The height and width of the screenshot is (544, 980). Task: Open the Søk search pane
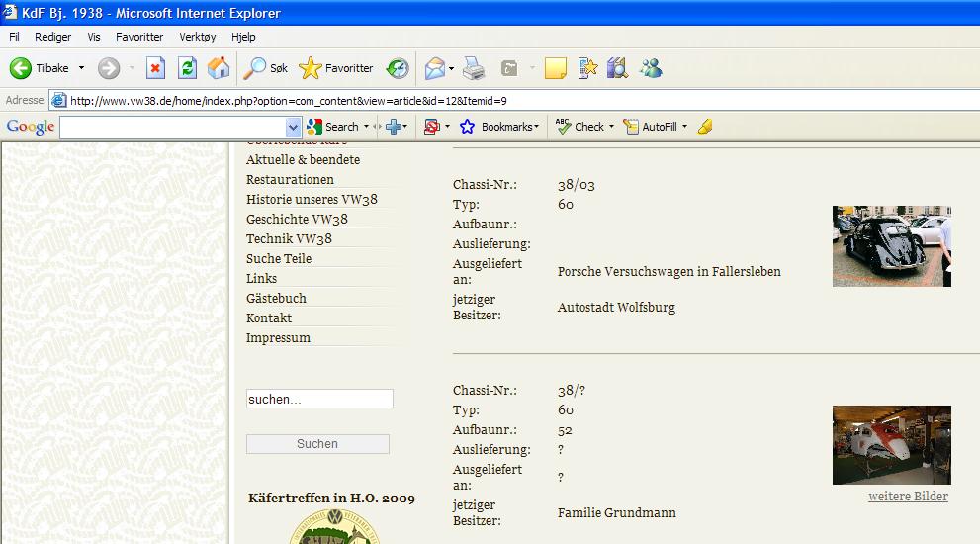point(266,68)
